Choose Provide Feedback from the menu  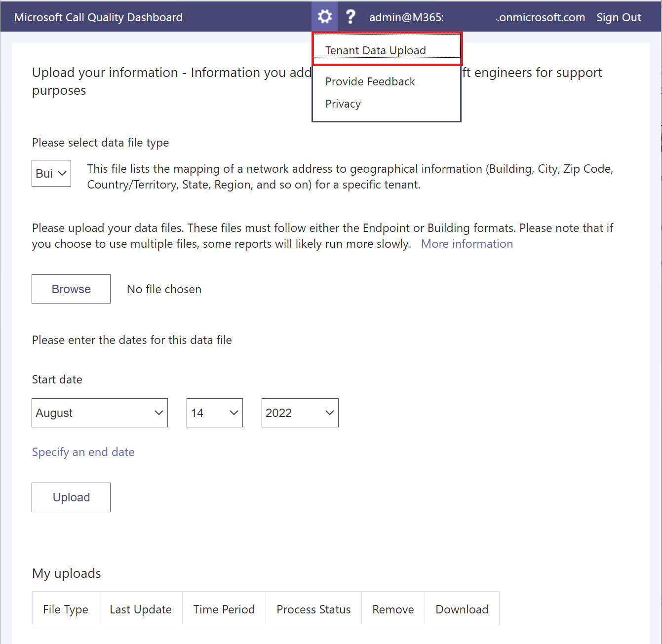[370, 81]
